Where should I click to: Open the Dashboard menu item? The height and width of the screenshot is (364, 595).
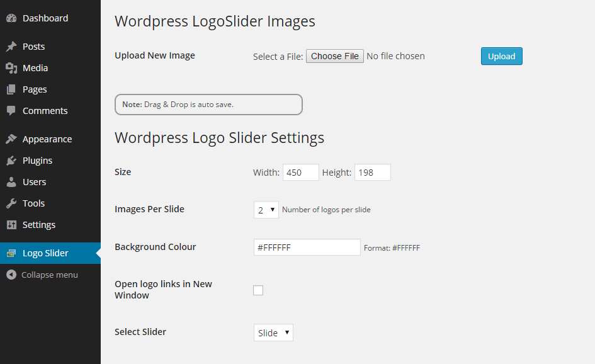pyautogui.click(x=50, y=18)
